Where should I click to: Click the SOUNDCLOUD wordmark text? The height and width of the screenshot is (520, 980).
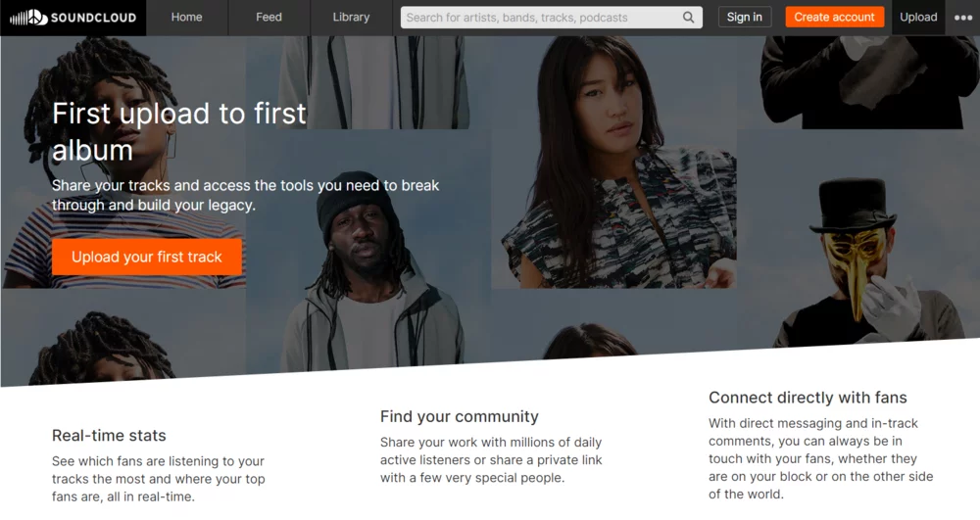point(94,18)
